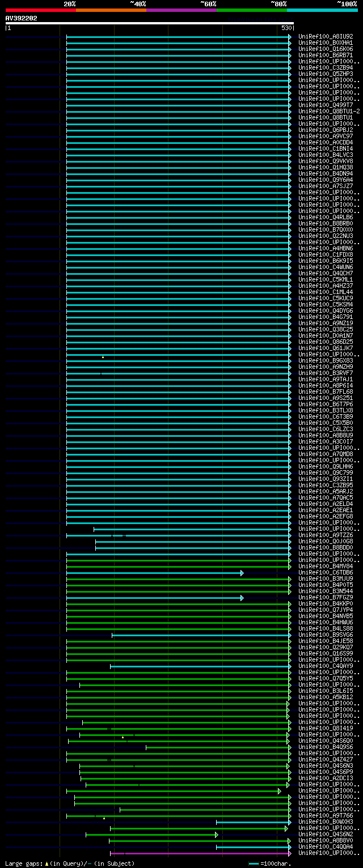Click the purple ~60% identity legend segment
This screenshot has height=868, width=363.
click(181, 10)
